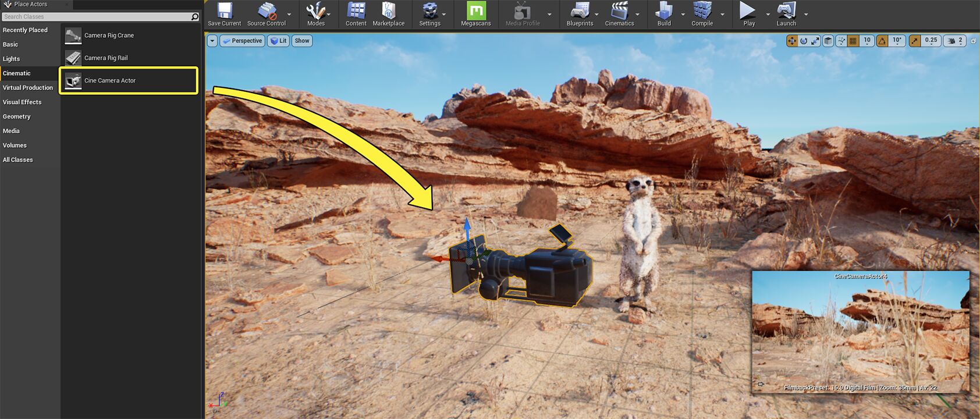Open the Lit view mode dropdown
Viewport: 980px width, 419px height.
click(279, 41)
